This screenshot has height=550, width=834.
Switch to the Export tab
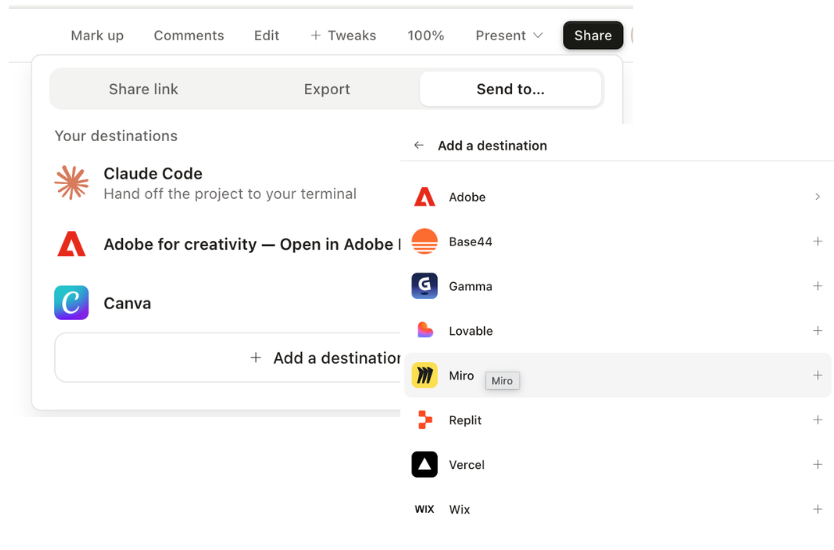click(327, 89)
